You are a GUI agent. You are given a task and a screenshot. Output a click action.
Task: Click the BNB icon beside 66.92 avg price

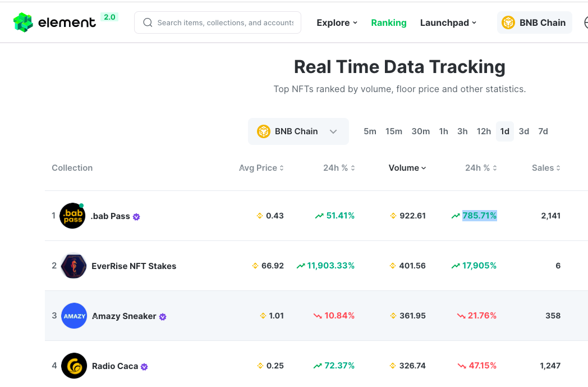[x=255, y=266]
